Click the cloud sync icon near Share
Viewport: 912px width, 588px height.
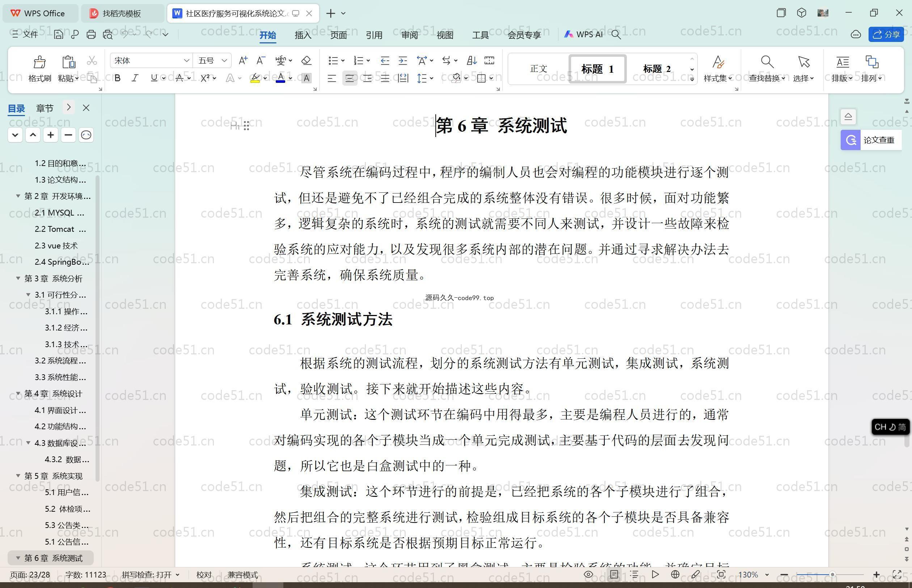(856, 35)
